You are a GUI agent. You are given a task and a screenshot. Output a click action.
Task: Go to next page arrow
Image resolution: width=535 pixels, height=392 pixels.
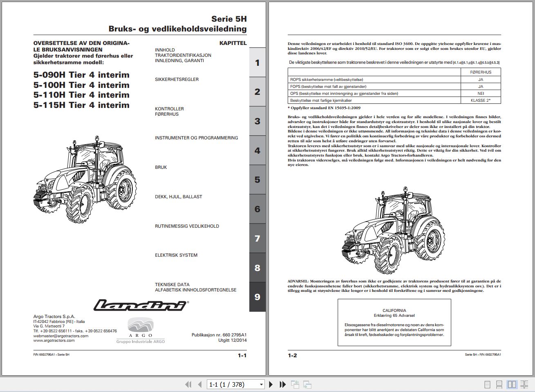[271, 384]
